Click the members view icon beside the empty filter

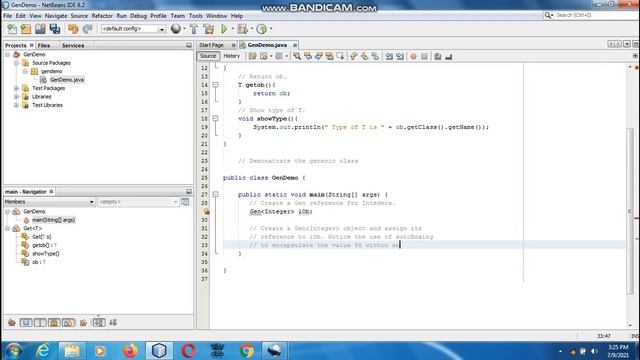click(x=185, y=202)
